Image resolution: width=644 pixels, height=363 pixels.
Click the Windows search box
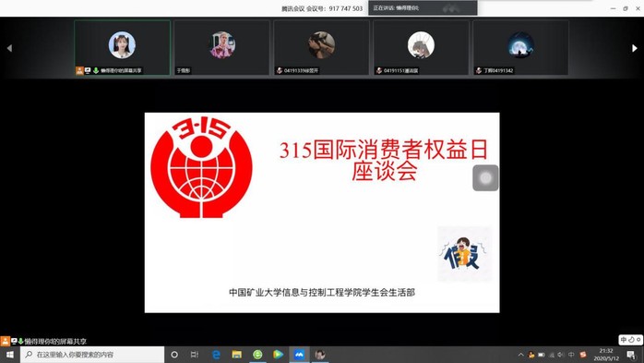[x=92, y=355]
